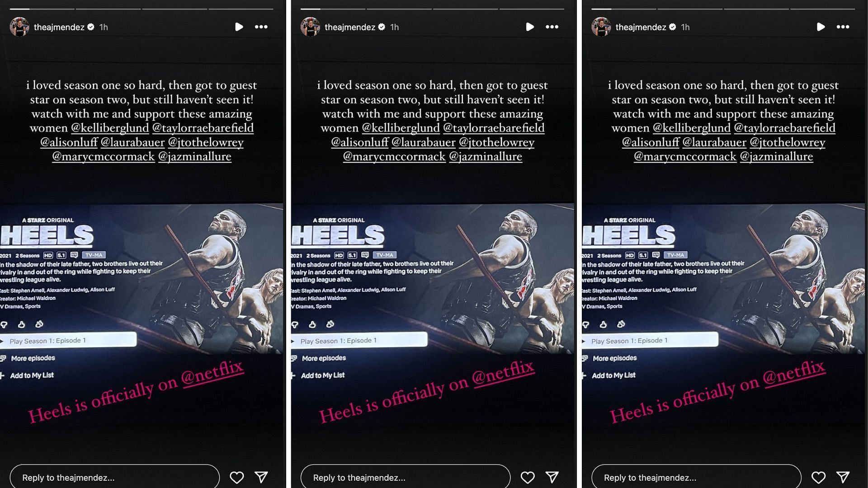The image size is (868, 488).
Task: Click theajmendez username in right story
Action: (641, 27)
